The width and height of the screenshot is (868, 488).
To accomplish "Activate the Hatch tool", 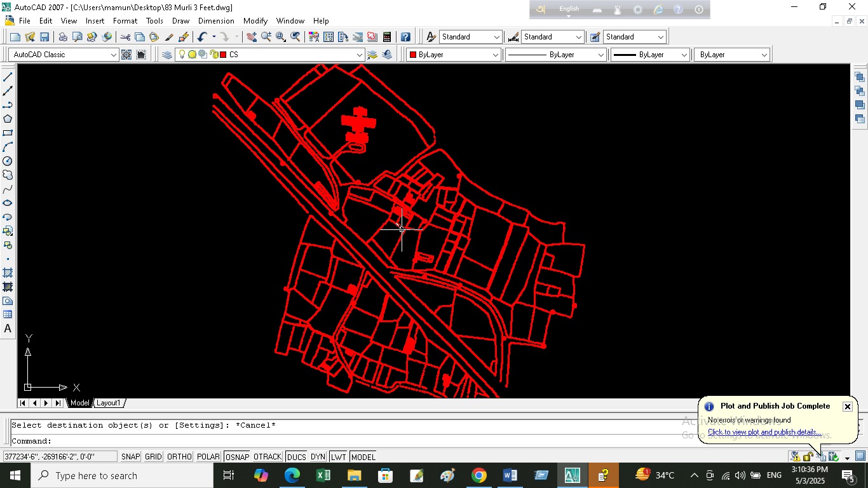I will click(8, 273).
